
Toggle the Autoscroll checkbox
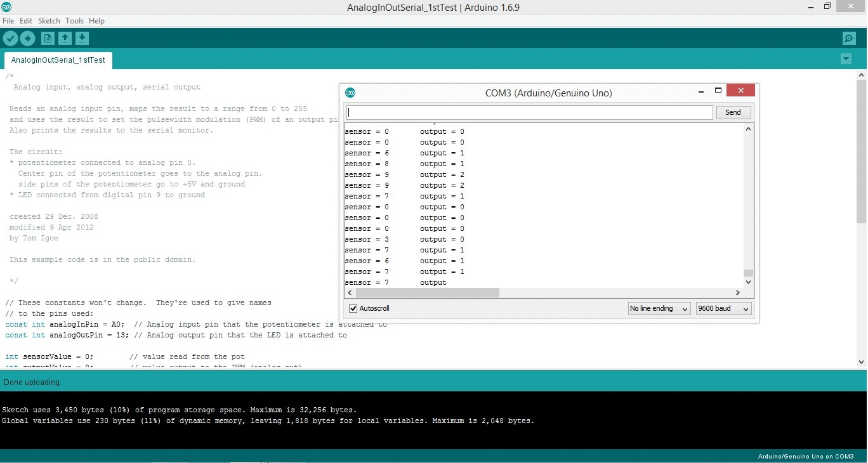(353, 308)
